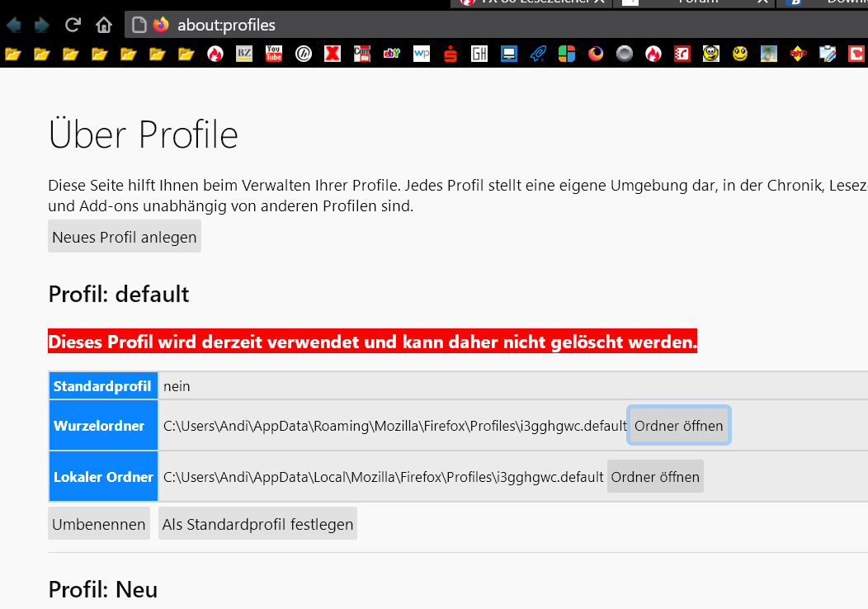Click 'Neues Profil anlegen' button
868x609 pixels.
(125, 238)
